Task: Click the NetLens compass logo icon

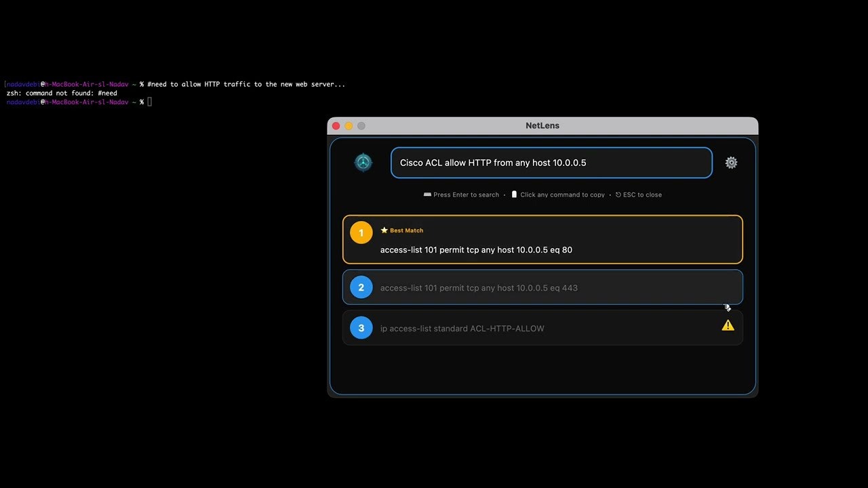Action: [363, 162]
